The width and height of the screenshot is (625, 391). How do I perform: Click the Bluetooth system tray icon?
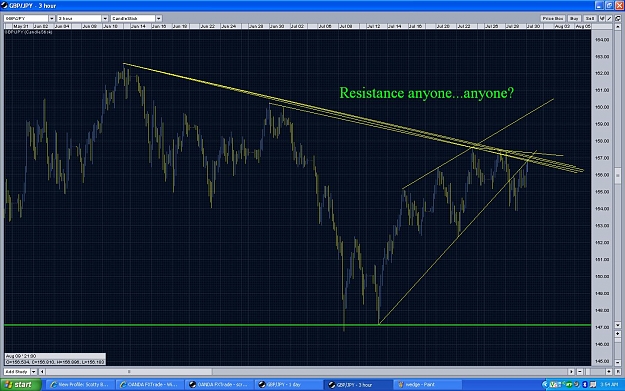585,385
